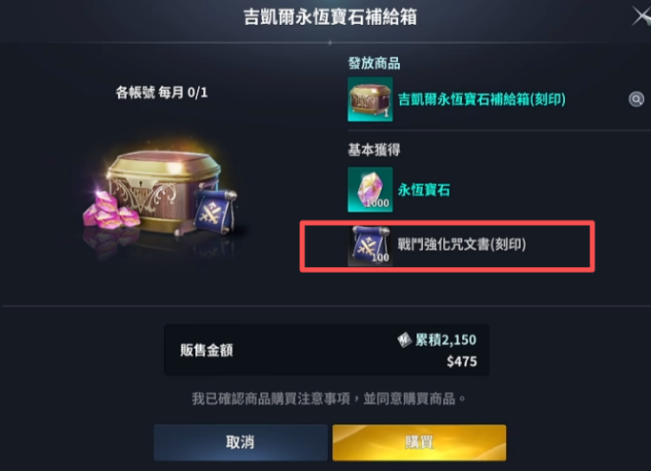This screenshot has height=471, width=651.
Task: Close the supply box dialog
Action: tap(641, 17)
